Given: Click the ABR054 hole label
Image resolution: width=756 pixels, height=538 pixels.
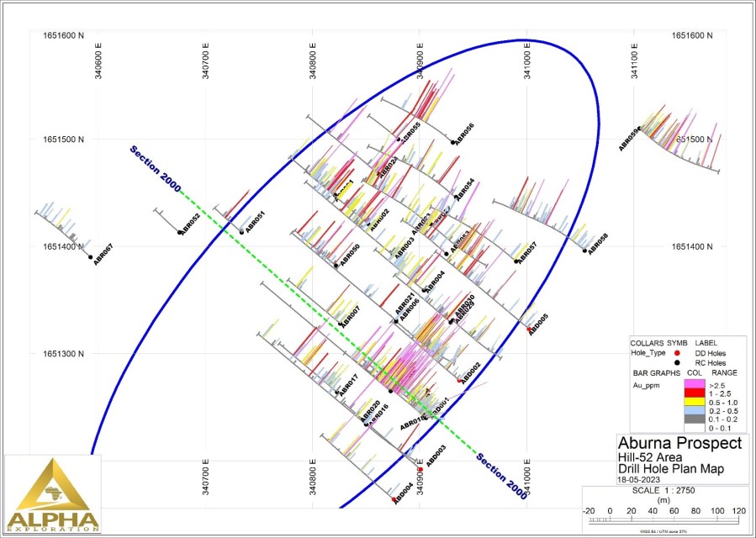Looking at the screenshot, I should (465, 188).
